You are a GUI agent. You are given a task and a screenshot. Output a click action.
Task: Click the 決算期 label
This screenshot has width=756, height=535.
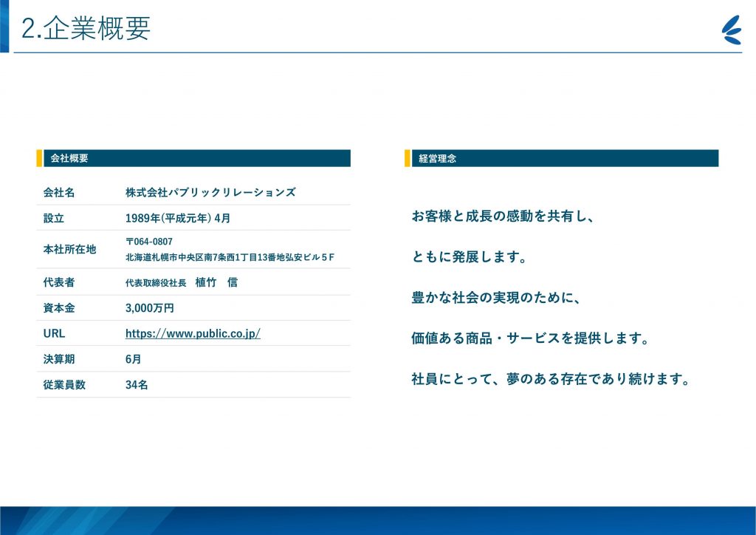pos(59,359)
